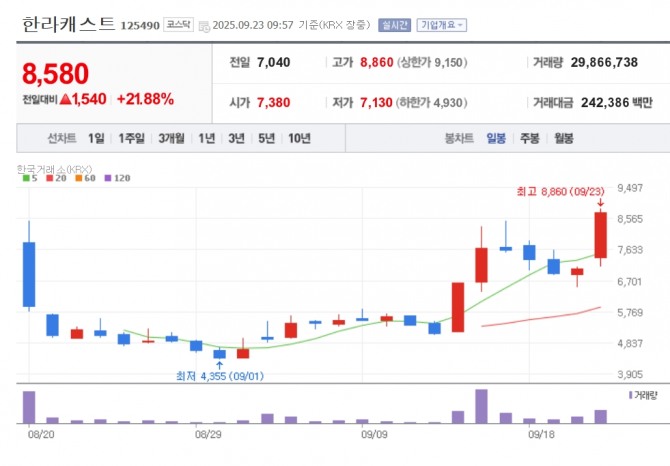The width and height of the screenshot is (670, 466).
Task: Click the 실시간 realtime button
Action: coord(395,26)
